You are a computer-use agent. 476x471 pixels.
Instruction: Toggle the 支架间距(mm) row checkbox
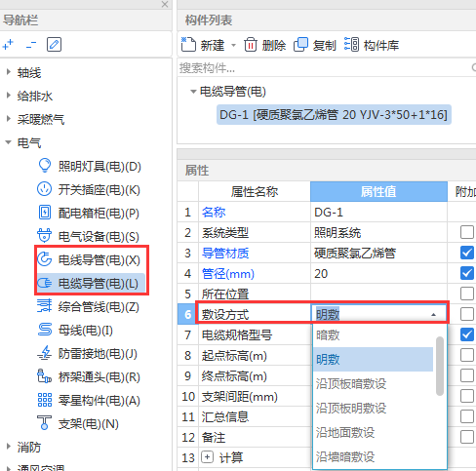pos(467,396)
